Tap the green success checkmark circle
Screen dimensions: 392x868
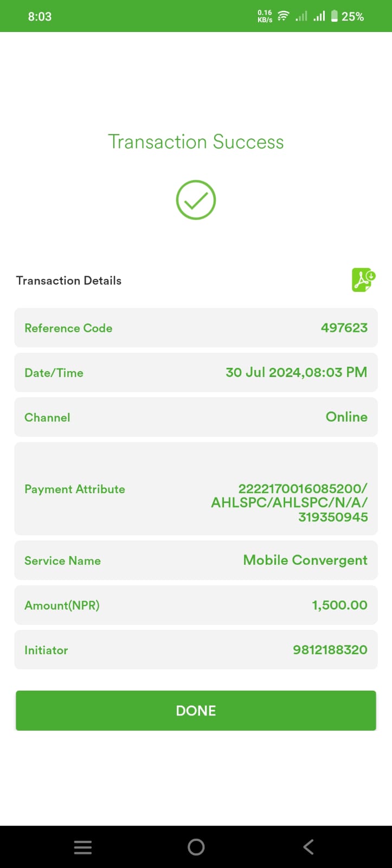196,200
